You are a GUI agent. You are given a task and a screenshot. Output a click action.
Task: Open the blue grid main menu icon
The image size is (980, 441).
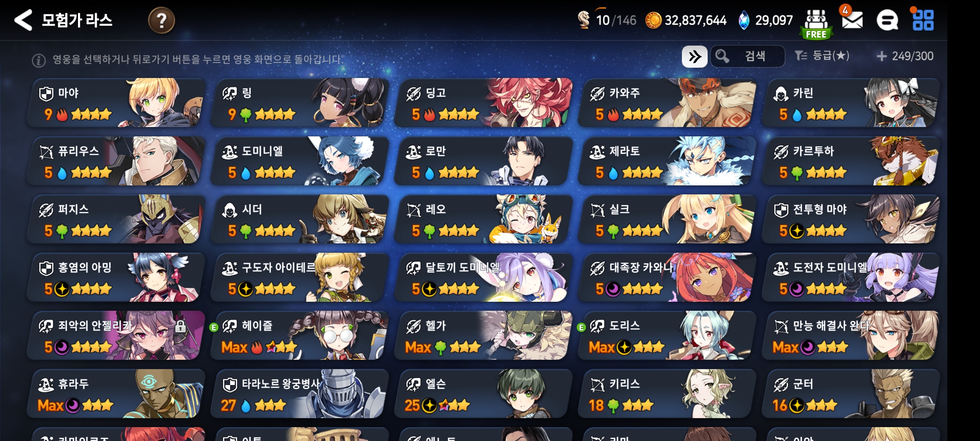(x=923, y=20)
